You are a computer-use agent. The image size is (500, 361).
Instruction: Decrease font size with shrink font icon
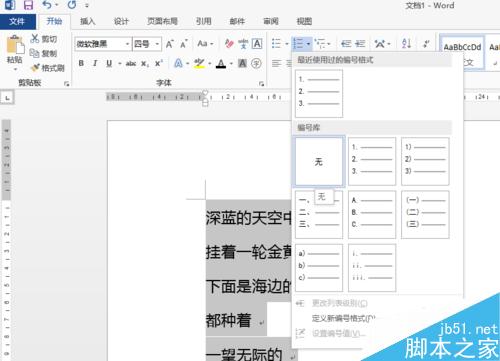(x=184, y=44)
